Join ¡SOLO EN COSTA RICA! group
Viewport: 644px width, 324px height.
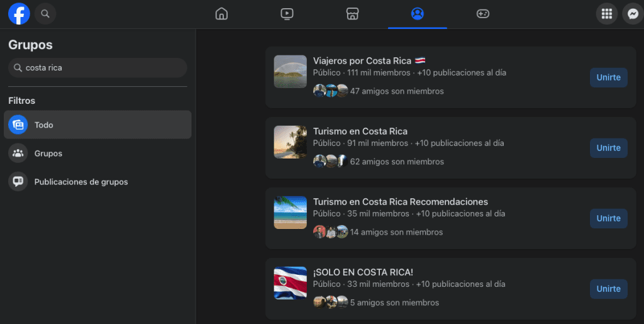609,289
